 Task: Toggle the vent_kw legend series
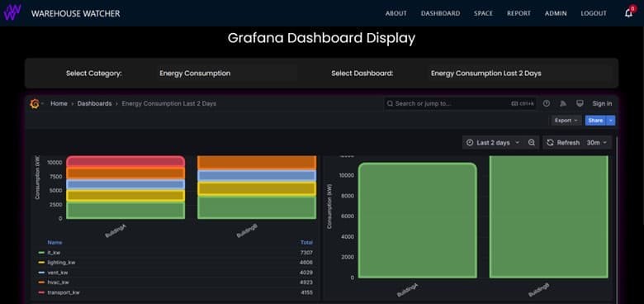[58, 273]
